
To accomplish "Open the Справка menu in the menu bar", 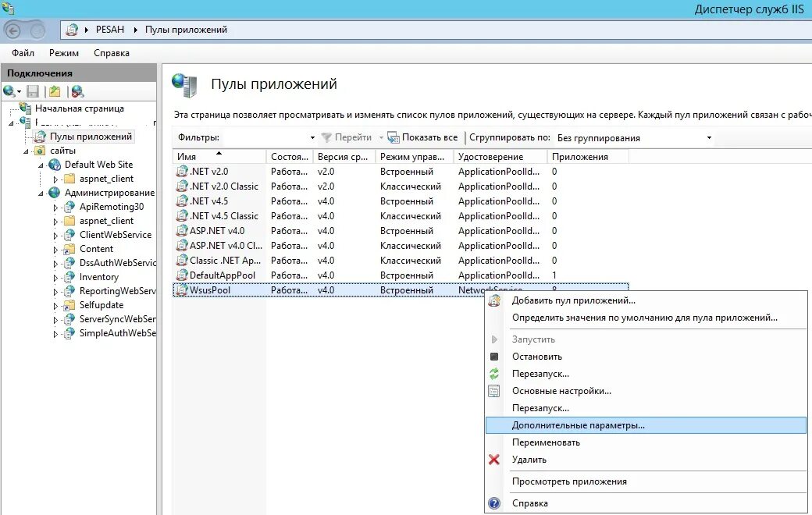I will [x=112, y=53].
